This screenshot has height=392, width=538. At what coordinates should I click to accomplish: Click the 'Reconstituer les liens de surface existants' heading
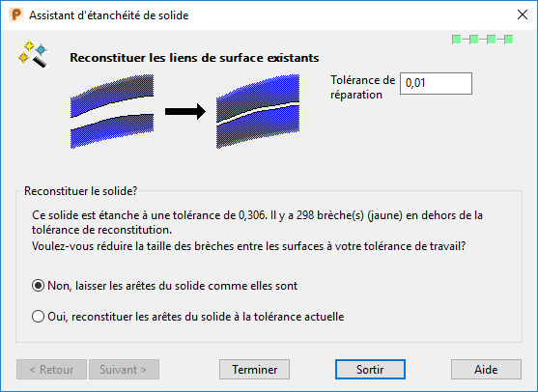click(x=194, y=58)
